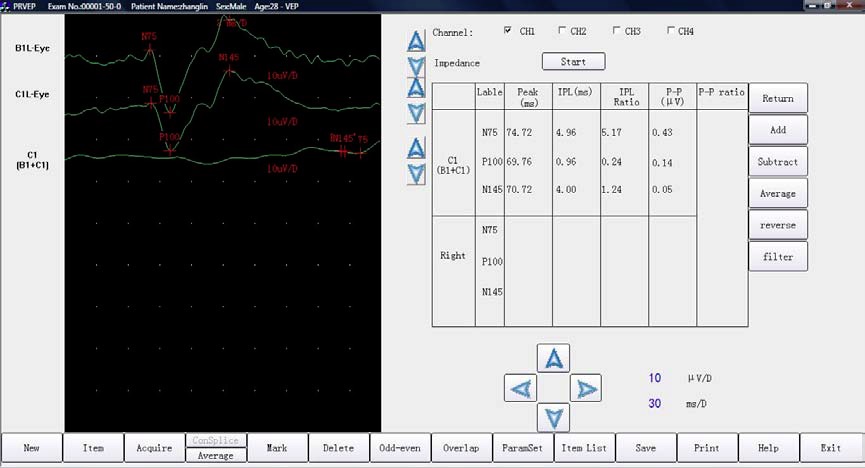
Task: Click the Right row label in the table
Action: point(453,256)
